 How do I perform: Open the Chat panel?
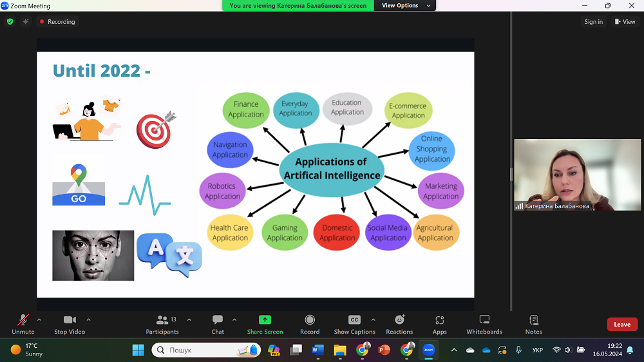click(218, 324)
